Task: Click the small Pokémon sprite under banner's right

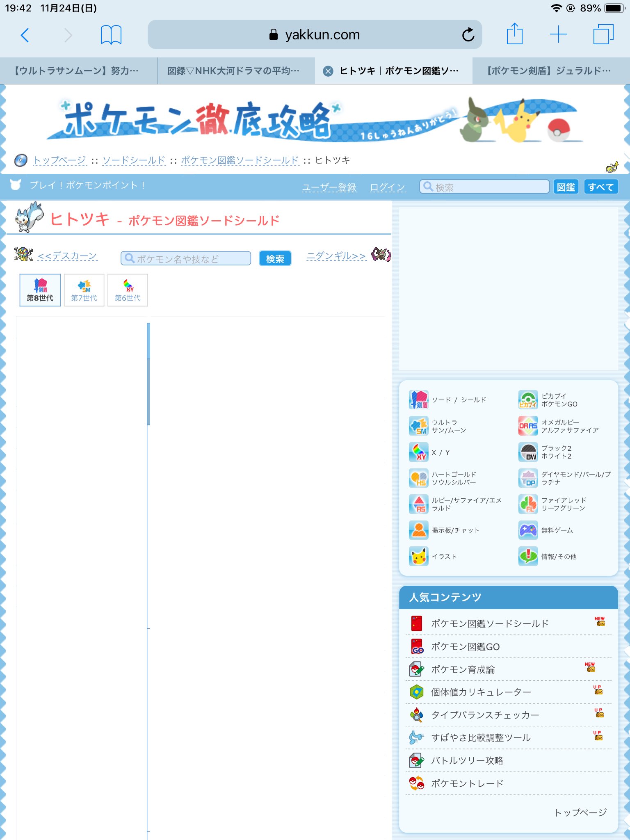Action: coord(612,167)
